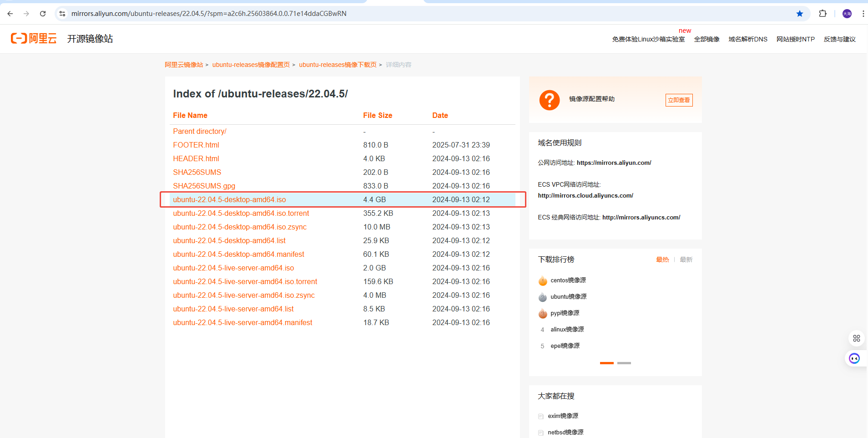Open the Chrome profile avatar
The image size is (868, 438).
847,14
